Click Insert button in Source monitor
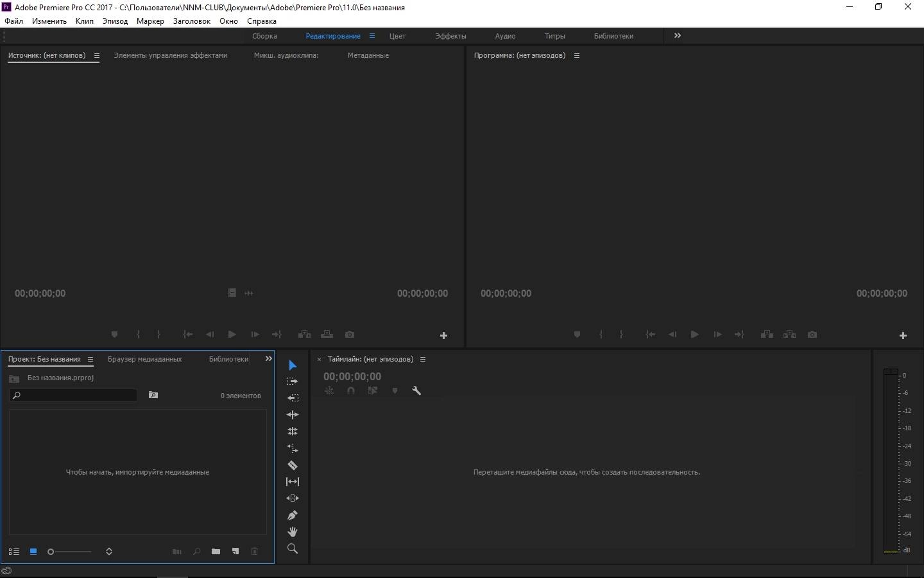Image resolution: width=924 pixels, height=578 pixels. 305,335
